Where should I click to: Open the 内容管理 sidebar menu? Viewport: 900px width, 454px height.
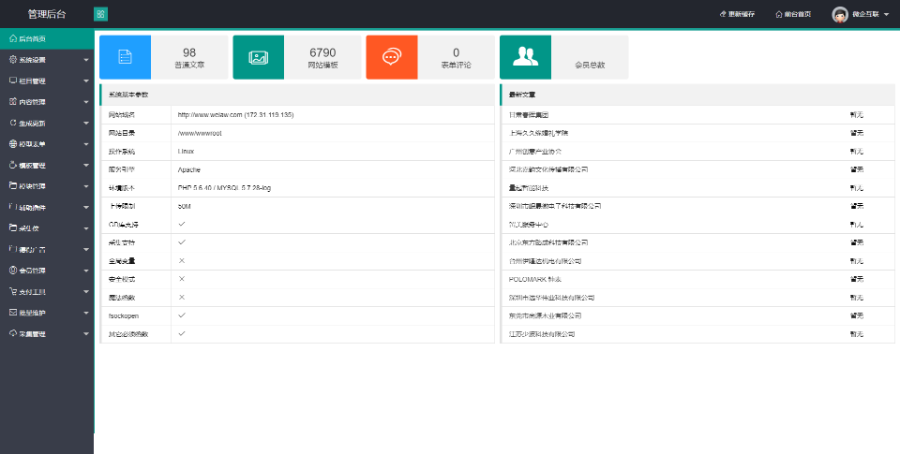32,102
